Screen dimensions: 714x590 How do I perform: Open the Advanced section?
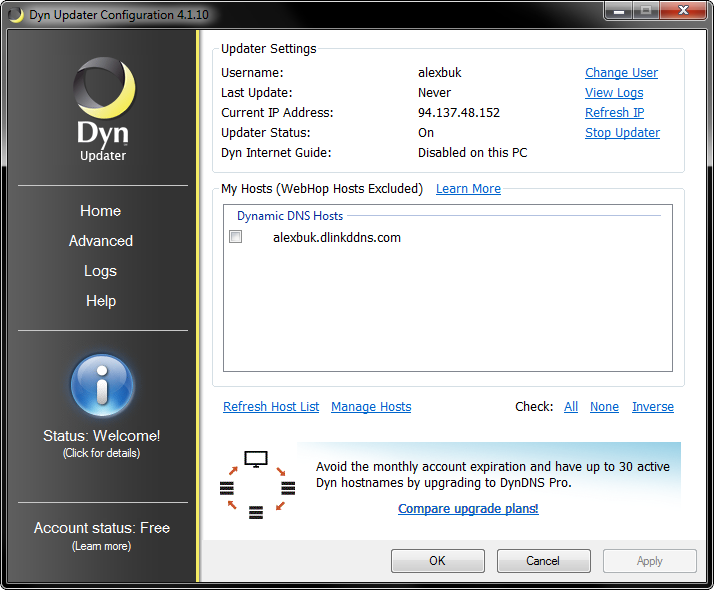(101, 241)
